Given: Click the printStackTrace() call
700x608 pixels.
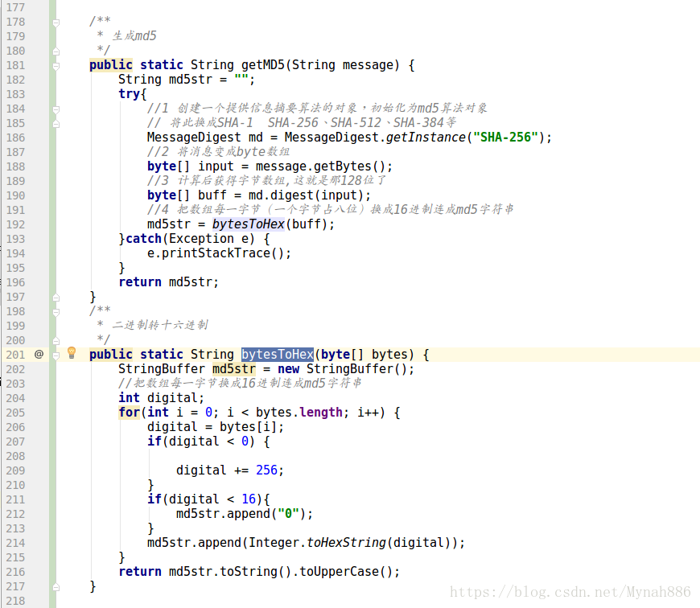Looking at the screenshot, I should coord(222,253).
